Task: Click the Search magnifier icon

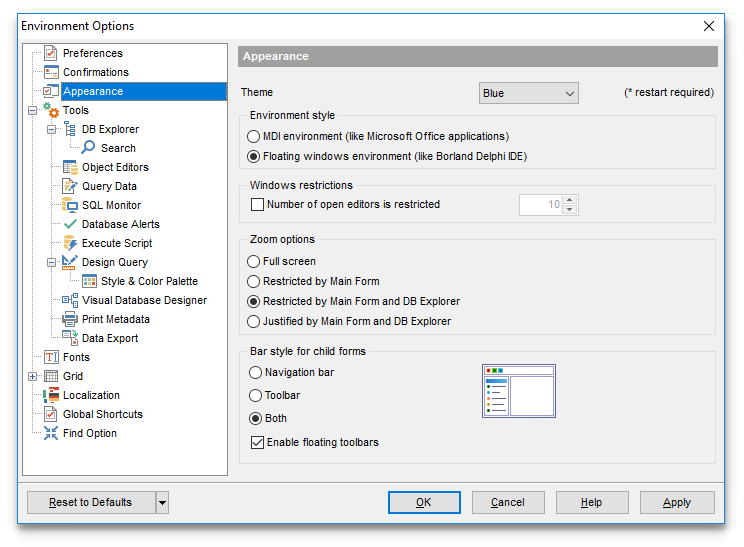Action: [88, 148]
